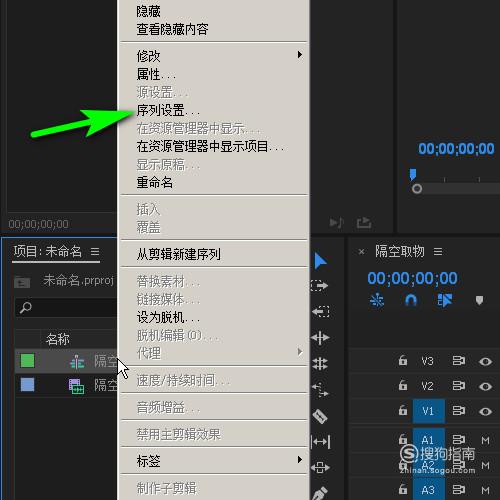Select the Track Select Forward tool
The height and width of the screenshot is (500, 500).
(319, 286)
